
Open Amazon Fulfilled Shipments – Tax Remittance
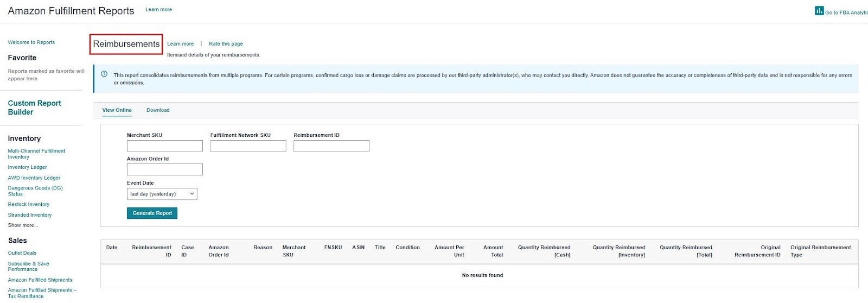[x=42, y=293]
